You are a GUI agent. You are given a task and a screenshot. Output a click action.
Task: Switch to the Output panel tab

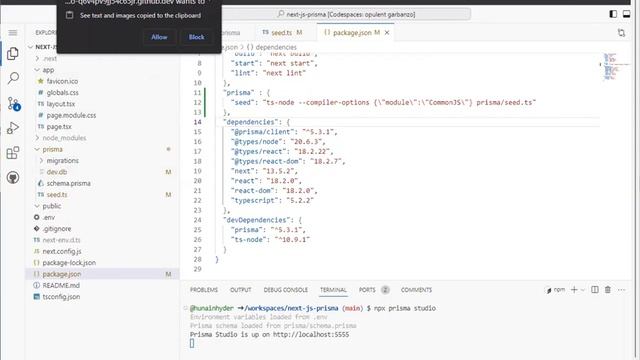240,290
